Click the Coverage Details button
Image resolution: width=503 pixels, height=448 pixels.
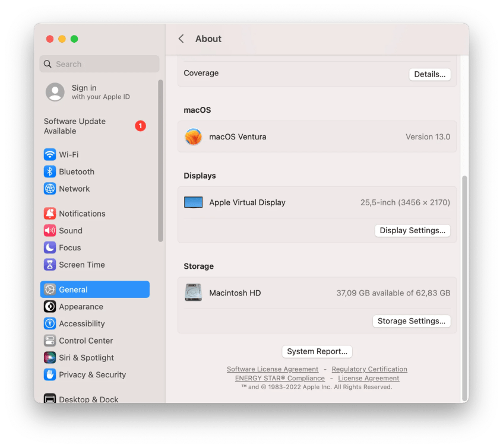tap(429, 74)
